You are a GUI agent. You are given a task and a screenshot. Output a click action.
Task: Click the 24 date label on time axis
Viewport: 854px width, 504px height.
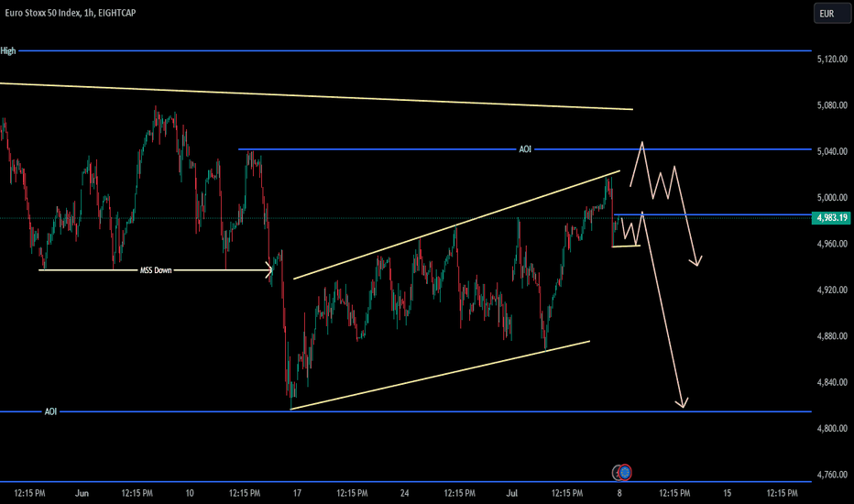point(405,494)
